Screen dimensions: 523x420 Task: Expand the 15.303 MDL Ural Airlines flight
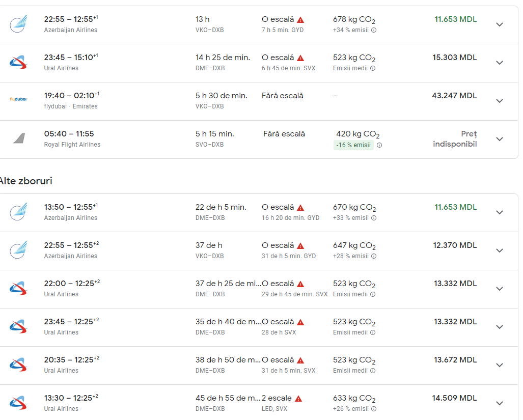click(500, 63)
